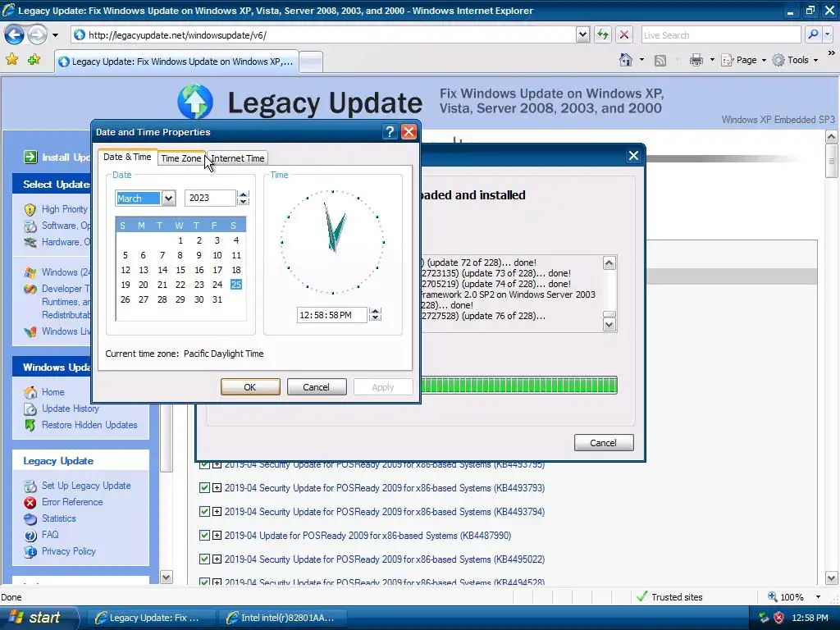Click the Update History icon

(30, 409)
